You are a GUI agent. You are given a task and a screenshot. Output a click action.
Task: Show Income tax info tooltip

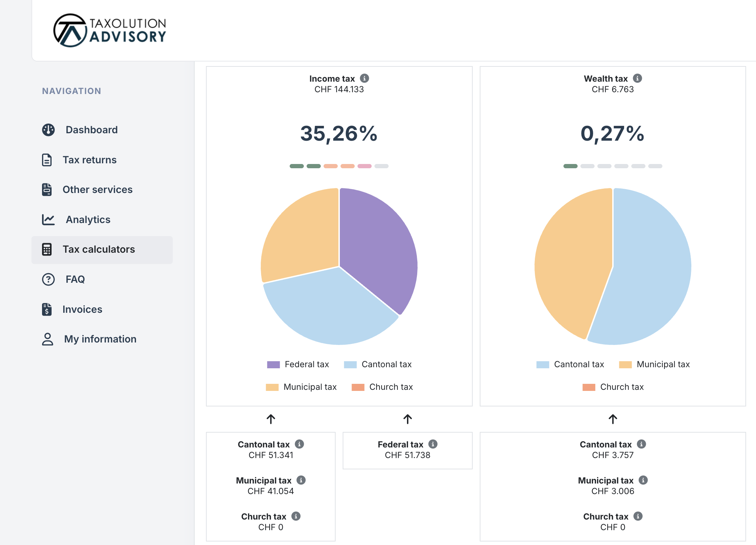pyautogui.click(x=365, y=78)
